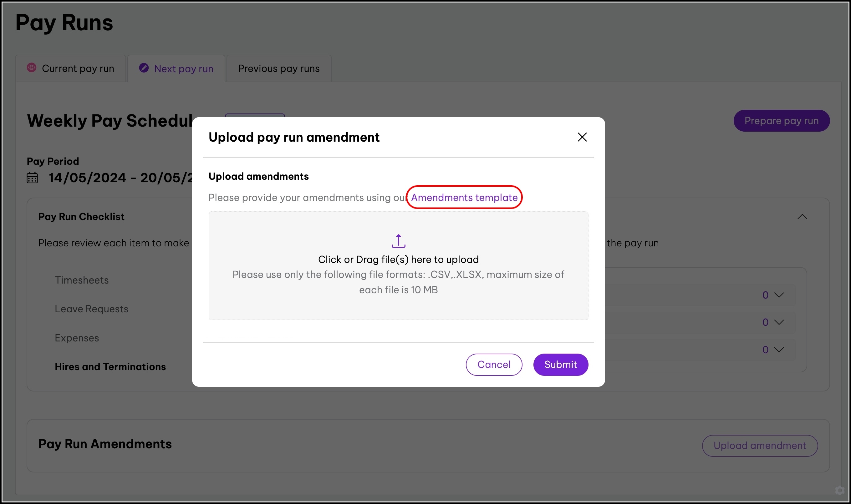Select Hires and Terminations checklist item

[110, 367]
